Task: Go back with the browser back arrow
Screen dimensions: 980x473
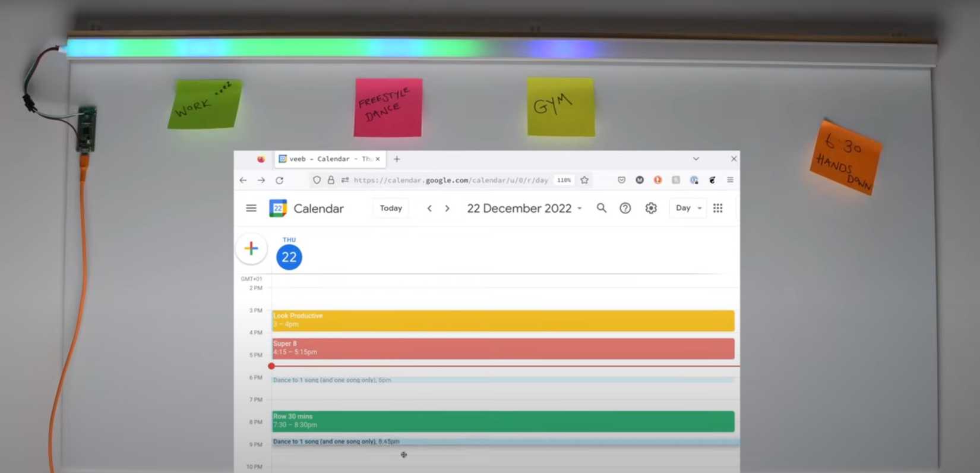Action: pyautogui.click(x=243, y=180)
